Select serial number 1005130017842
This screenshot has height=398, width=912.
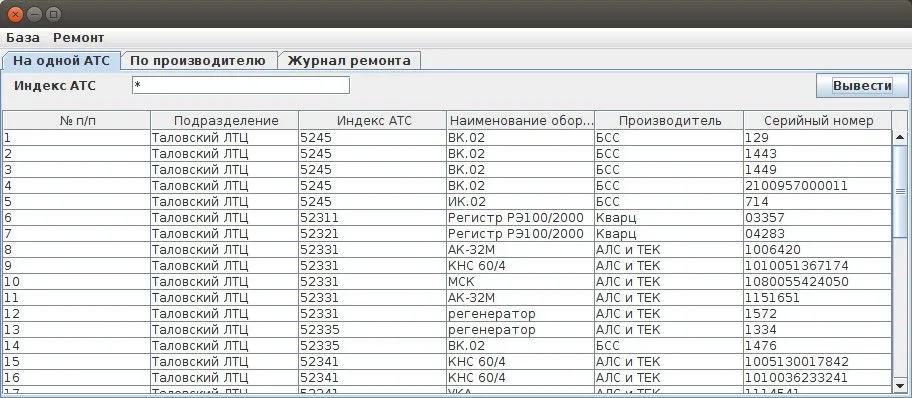[818, 362]
